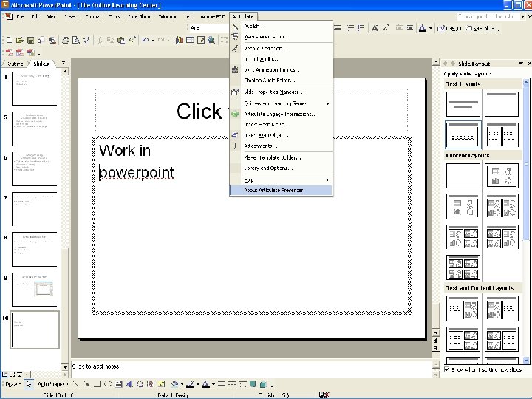The image size is (532, 399).
Task: Click the Format Painter brush icon
Action: click(132, 40)
